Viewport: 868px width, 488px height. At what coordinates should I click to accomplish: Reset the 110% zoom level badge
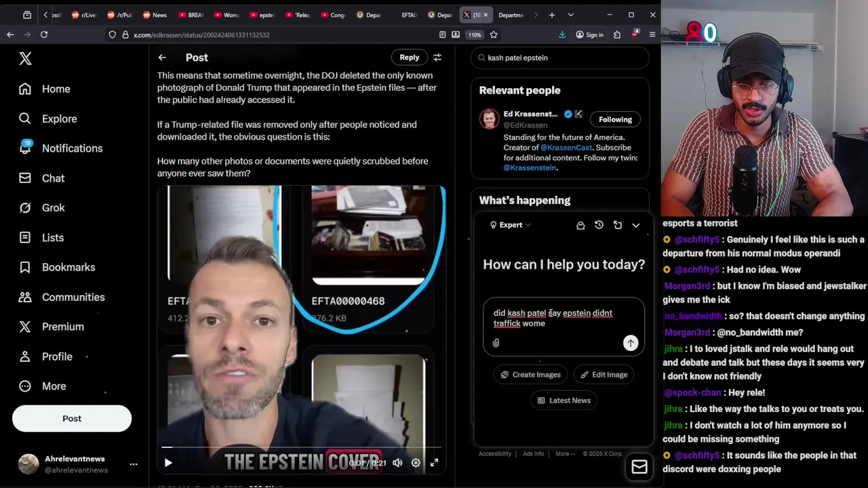pos(475,35)
